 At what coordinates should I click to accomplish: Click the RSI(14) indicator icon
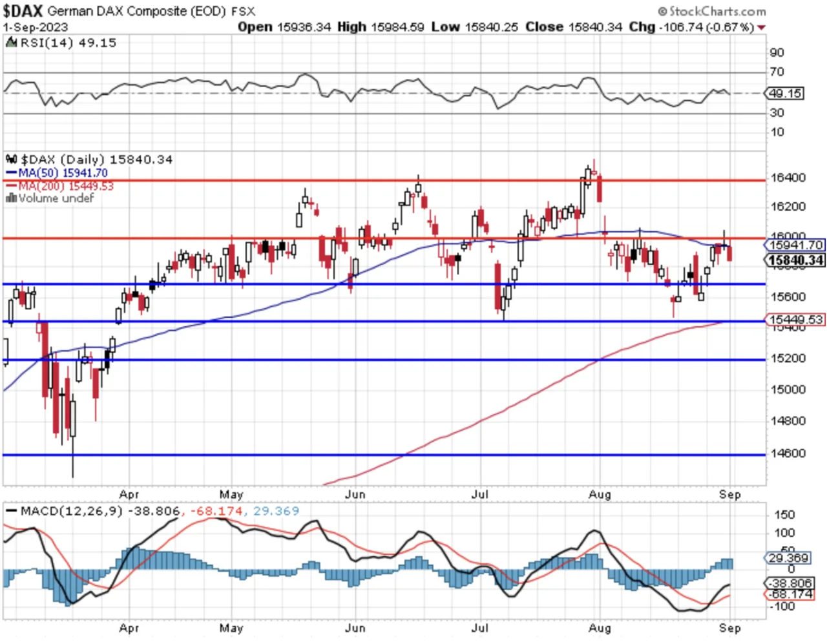(x=12, y=43)
